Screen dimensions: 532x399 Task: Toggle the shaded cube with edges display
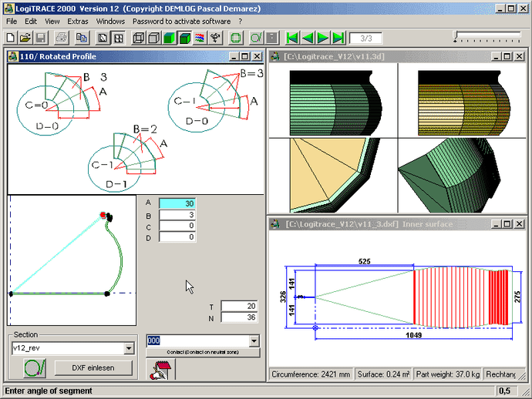184,38
